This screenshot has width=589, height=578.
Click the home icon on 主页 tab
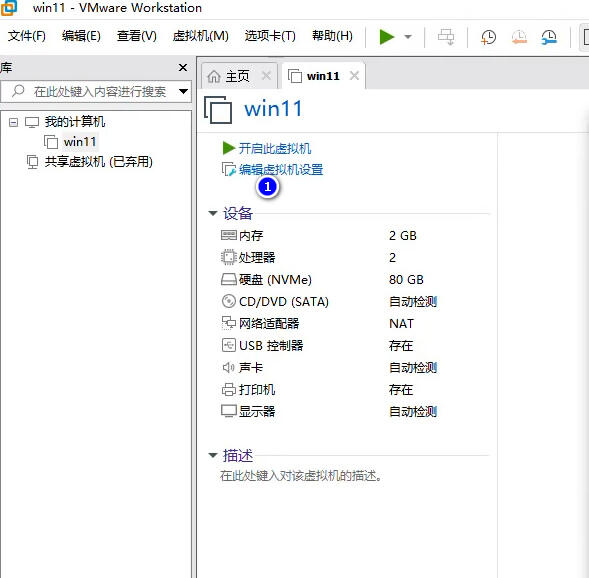point(214,76)
